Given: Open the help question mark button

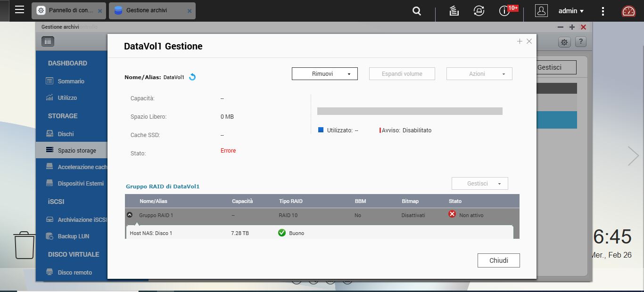Looking at the screenshot, I should coord(581,42).
